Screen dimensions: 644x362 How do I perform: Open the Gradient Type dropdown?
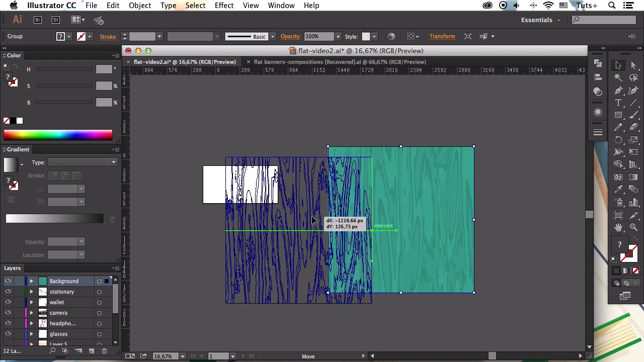pos(83,162)
